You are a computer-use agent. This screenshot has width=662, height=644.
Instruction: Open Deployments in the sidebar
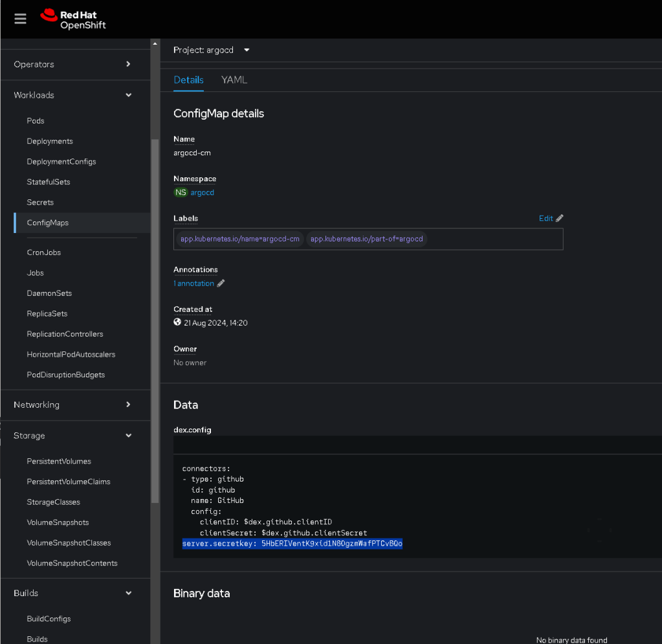(x=50, y=141)
